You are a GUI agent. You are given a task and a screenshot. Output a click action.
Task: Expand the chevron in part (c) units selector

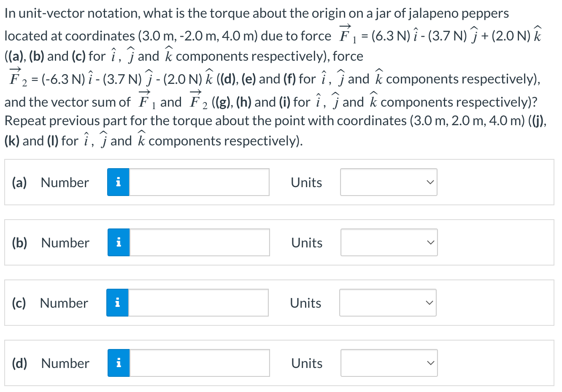pyautogui.click(x=429, y=302)
